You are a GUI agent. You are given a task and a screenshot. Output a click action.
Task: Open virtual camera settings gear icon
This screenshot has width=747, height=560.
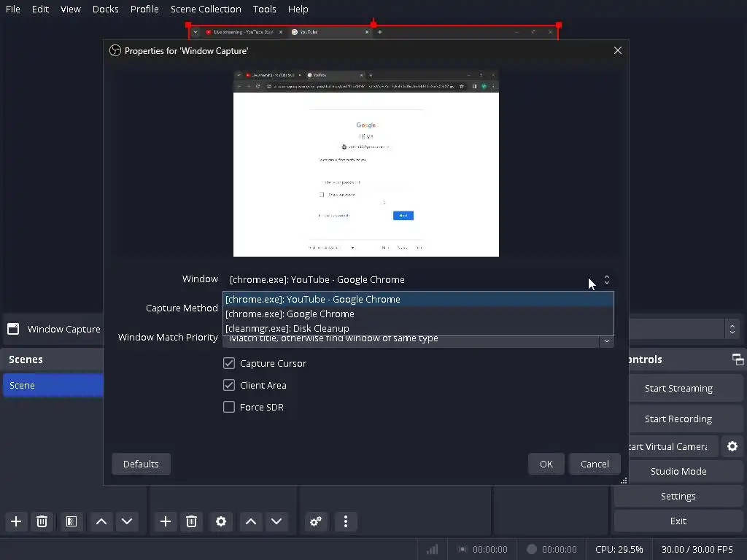point(732,446)
